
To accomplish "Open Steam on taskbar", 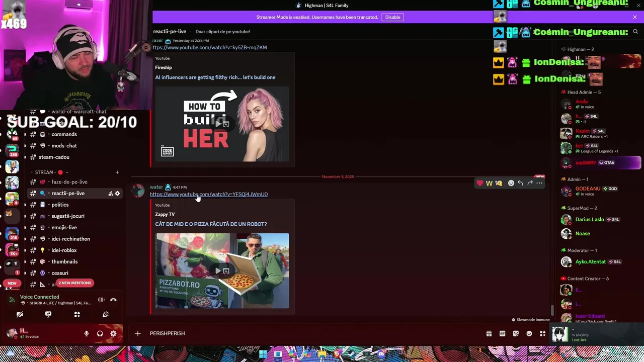I will point(351,354).
